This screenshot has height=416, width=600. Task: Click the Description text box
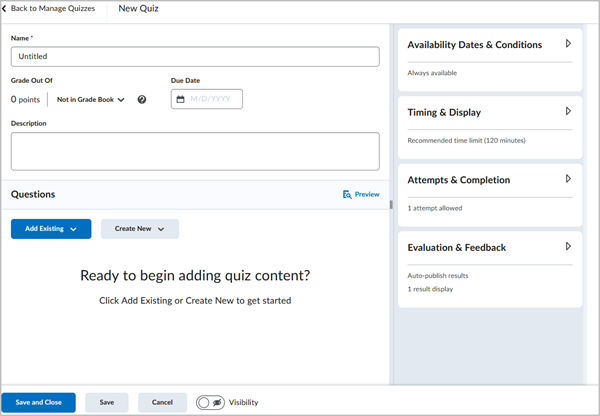click(195, 151)
